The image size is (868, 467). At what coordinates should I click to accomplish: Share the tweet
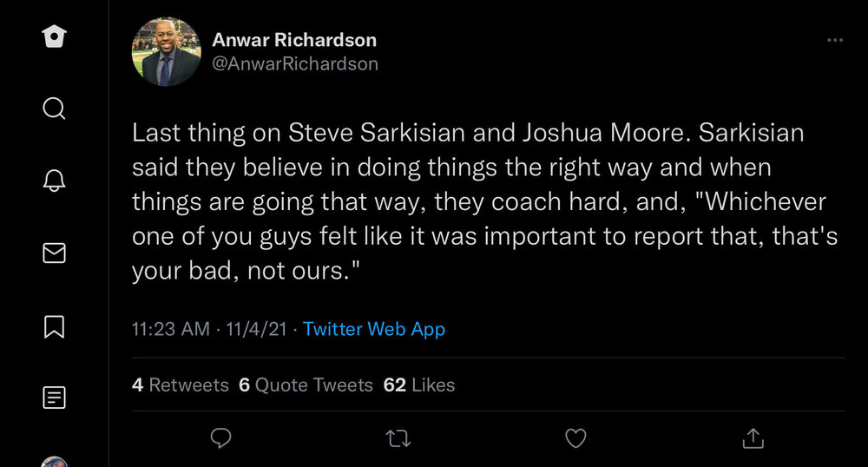coord(753,438)
